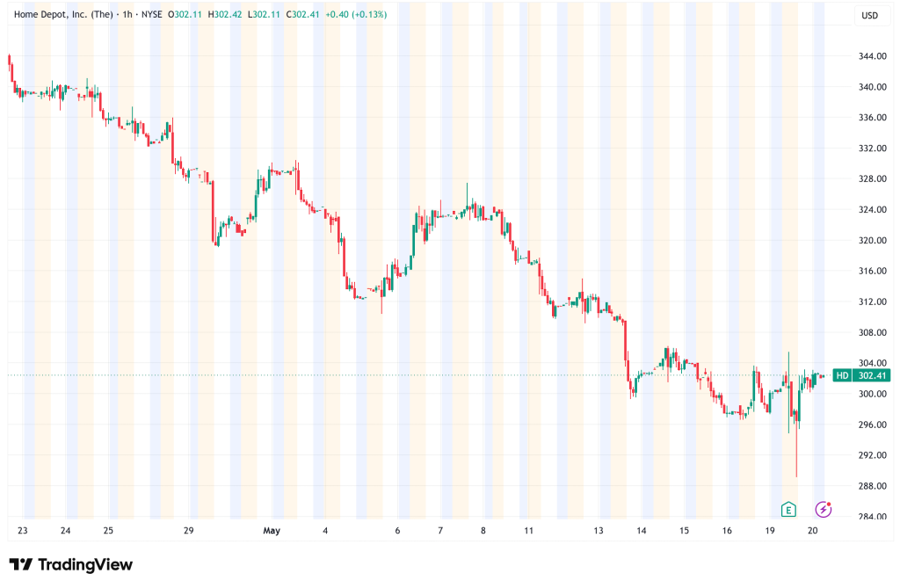Screen dimensions: 900x588
Task: Click the low value L302.11
Action: (x=264, y=14)
